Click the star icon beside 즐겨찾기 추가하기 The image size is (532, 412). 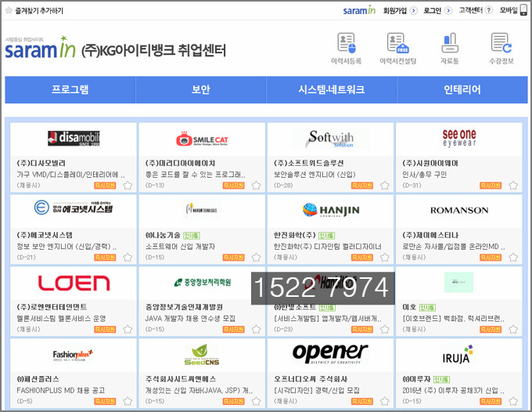(9, 10)
